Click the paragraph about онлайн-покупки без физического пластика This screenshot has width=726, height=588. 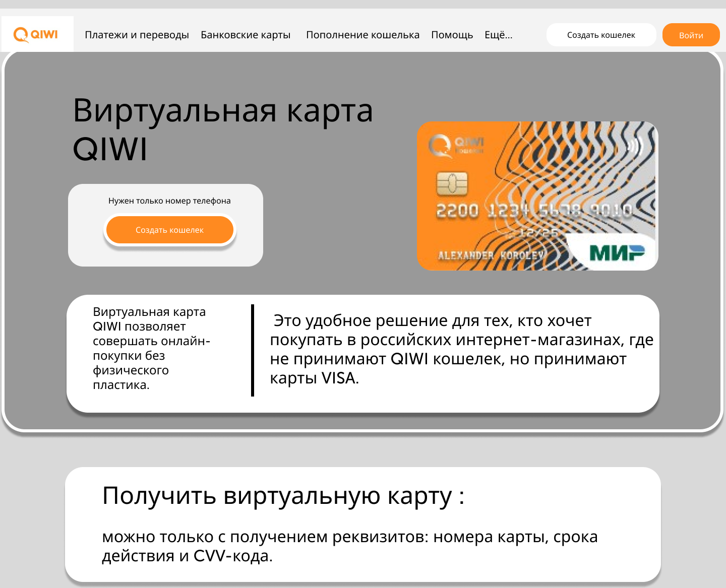tap(151, 348)
